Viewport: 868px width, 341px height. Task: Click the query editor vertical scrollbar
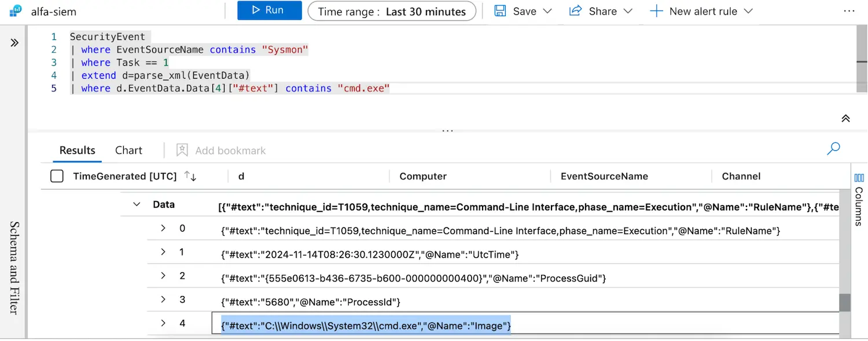[861, 58]
